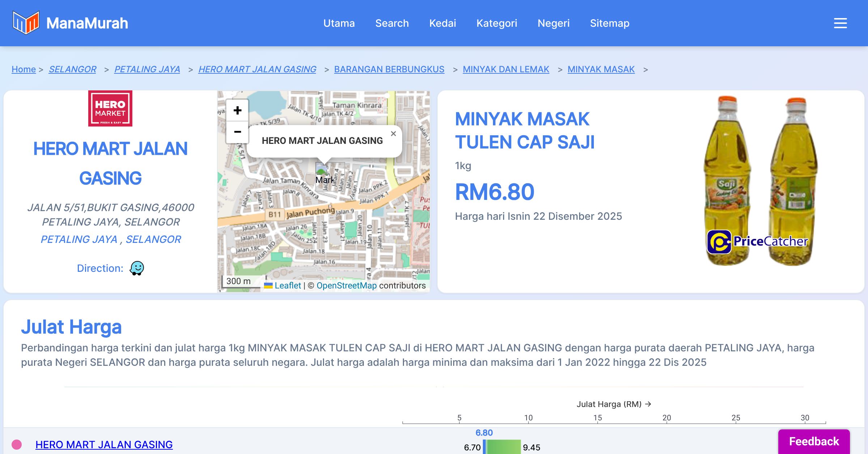Zoom out on the map
Viewport: 868px width, 454px height.
[237, 132]
